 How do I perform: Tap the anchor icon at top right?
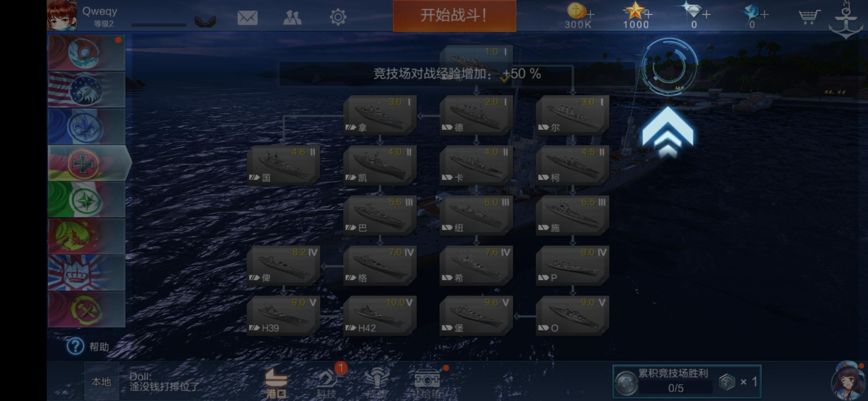point(846,20)
